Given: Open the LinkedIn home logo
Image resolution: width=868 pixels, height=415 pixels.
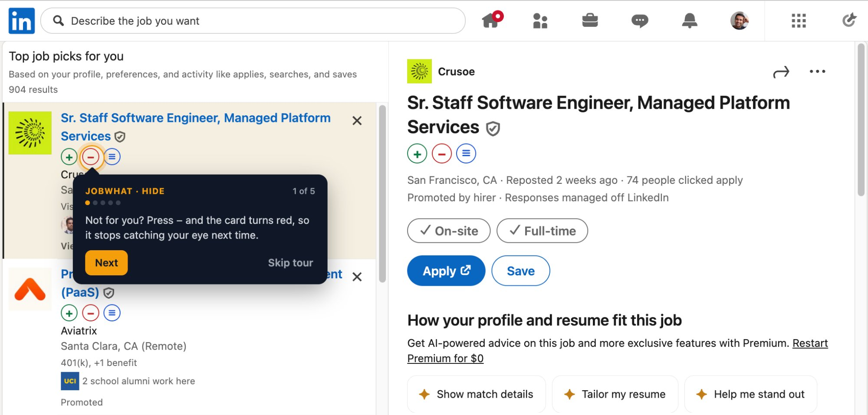Looking at the screenshot, I should [x=22, y=21].
